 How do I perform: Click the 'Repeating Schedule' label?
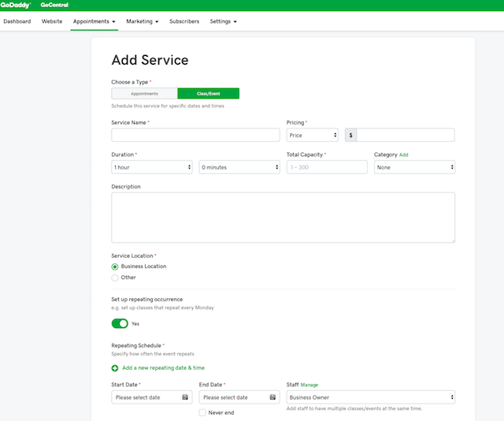pyautogui.click(x=136, y=345)
